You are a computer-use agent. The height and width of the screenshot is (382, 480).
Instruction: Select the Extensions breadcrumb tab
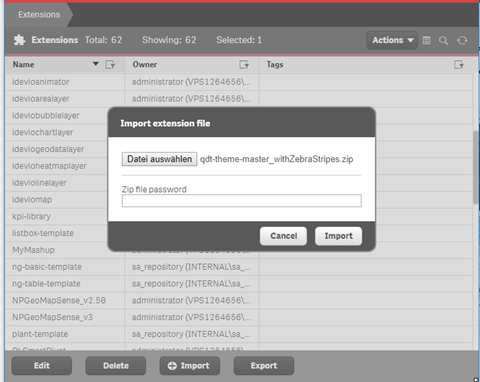tap(39, 15)
